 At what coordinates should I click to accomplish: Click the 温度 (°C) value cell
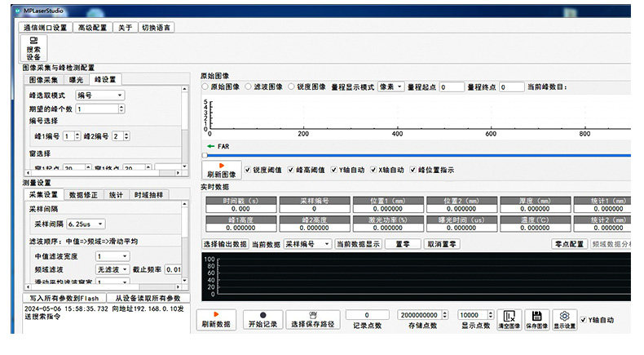535,228
